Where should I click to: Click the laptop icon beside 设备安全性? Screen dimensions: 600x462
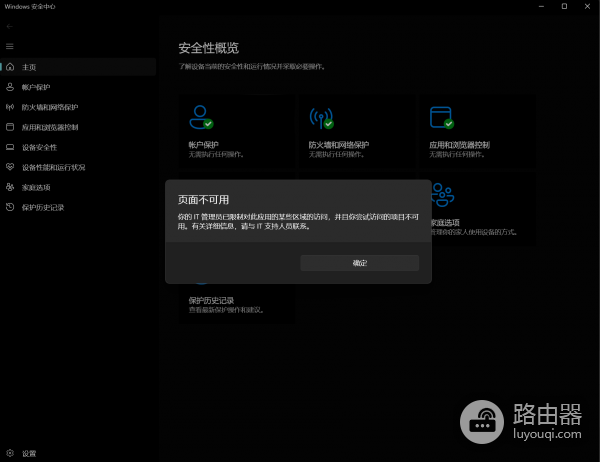tap(10, 147)
